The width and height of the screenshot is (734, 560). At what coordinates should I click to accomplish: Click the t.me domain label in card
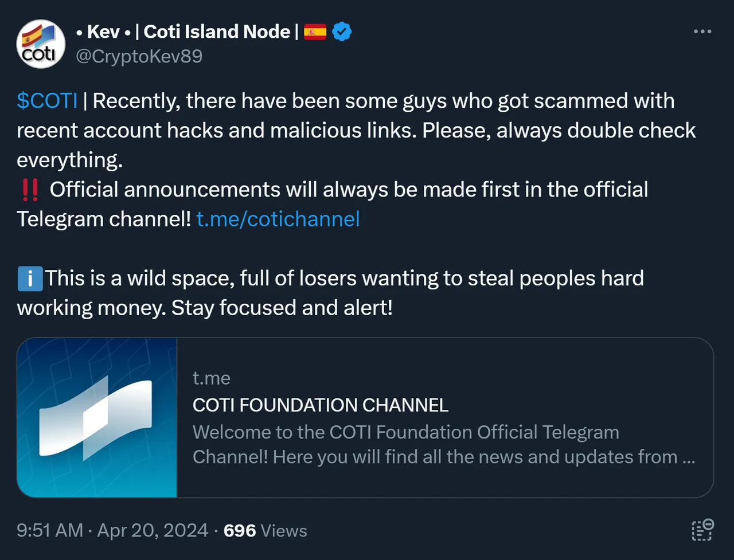tap(212, 378)
